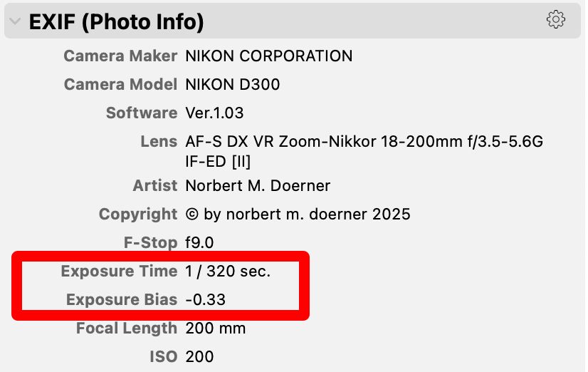
Task: Click the Copyright field label
Action: click(x=138, y=215)
